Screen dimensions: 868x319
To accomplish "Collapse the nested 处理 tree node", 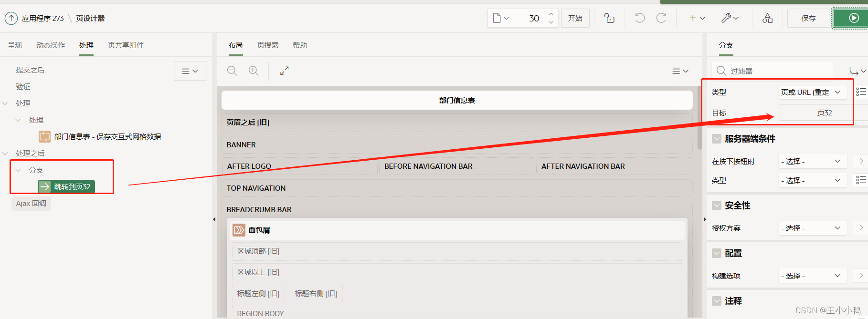I will tap(18, 120).
